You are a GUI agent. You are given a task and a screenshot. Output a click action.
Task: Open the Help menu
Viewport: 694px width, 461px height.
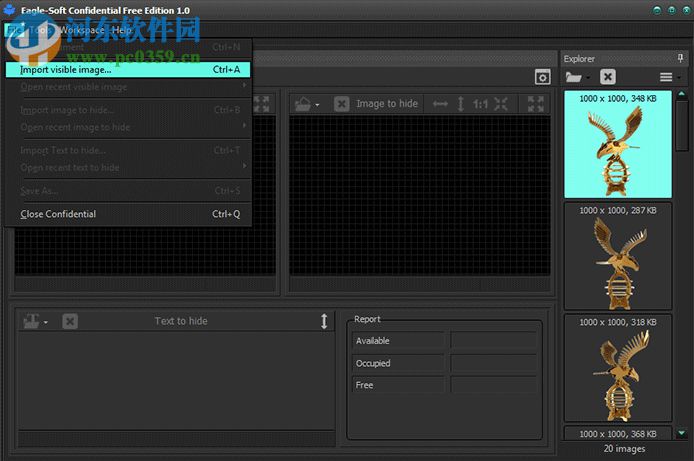pos(122,30)
